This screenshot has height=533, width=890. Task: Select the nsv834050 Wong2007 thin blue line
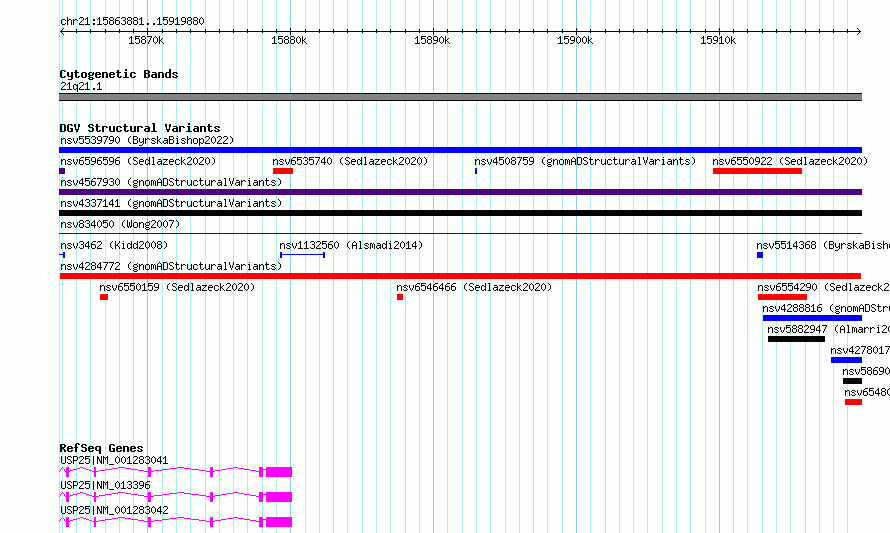point(460,233)
